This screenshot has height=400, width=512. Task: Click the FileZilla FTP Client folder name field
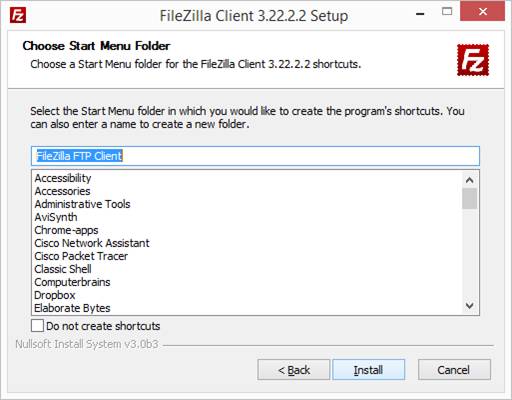pyautogui.click(x=255, y=156)
